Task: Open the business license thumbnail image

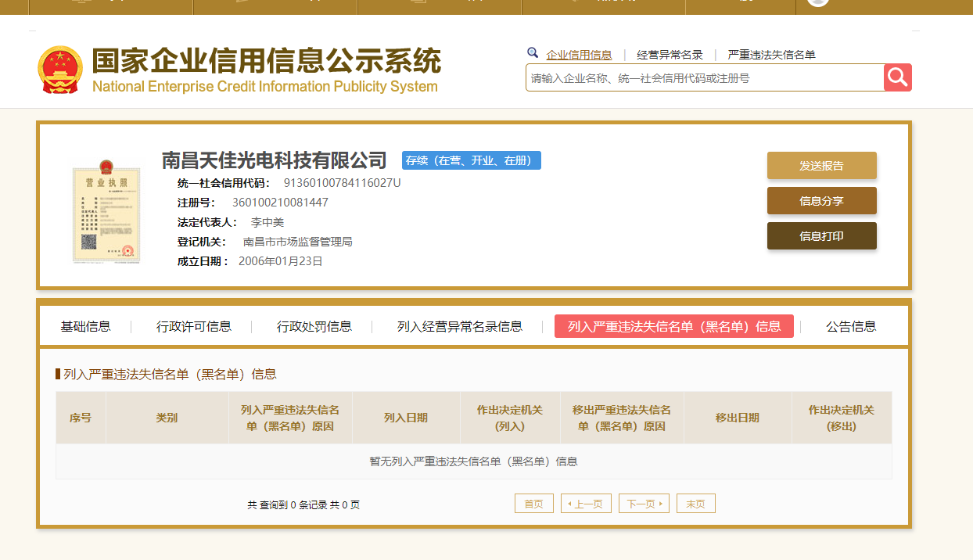Action: coord(106,211)
